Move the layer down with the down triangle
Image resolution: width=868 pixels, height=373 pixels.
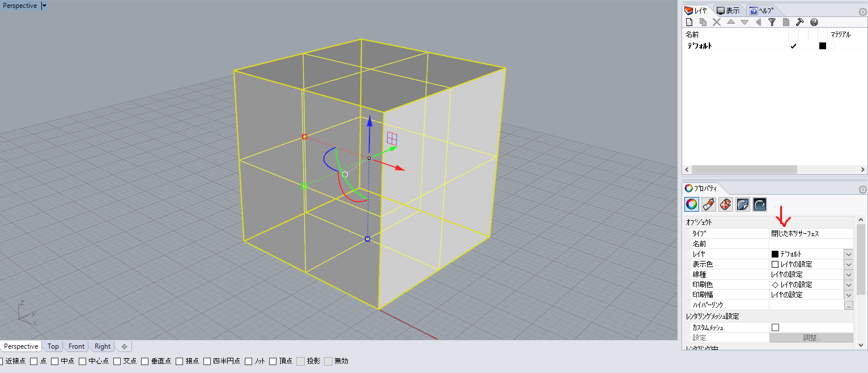pos(744,22)
